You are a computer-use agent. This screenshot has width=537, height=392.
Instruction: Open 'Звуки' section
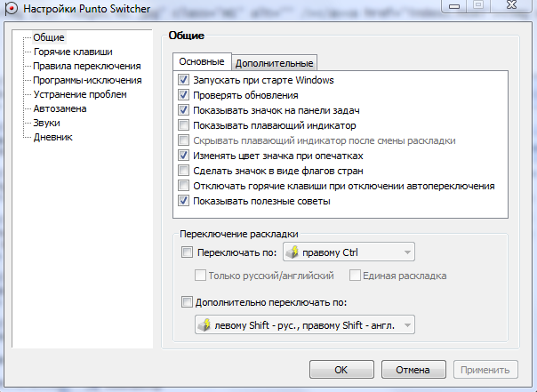[x=46, y=123]
